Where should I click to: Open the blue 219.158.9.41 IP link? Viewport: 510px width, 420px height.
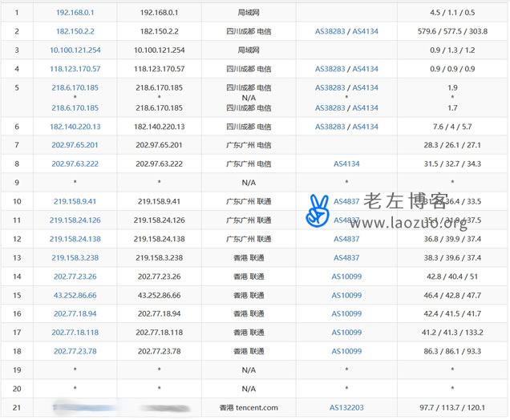[x=75, y=201]
